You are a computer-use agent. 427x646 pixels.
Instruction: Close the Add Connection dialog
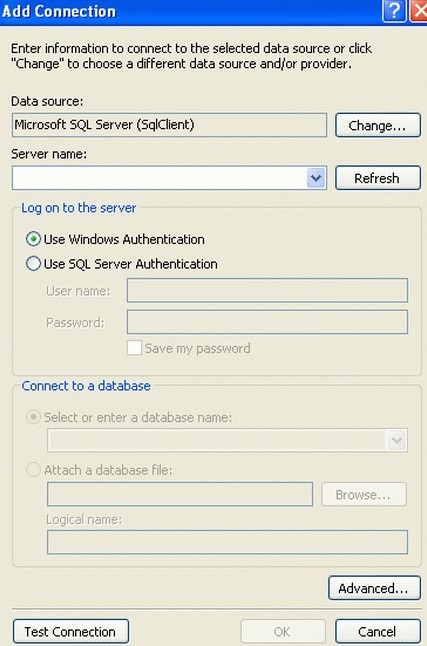click(419, 11)
